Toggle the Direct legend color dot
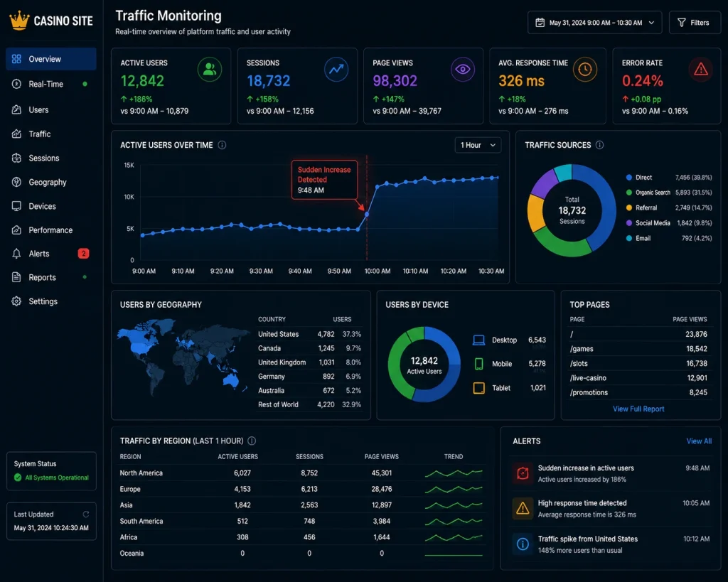Viewport: 728px width, 582px height. tap(628, 177)
